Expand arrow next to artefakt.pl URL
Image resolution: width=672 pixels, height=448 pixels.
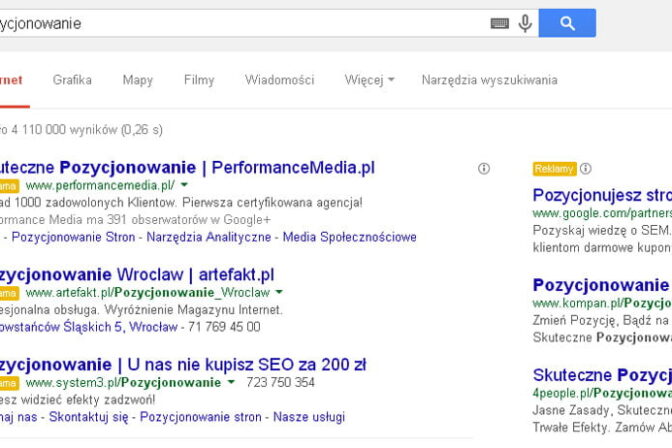coord(279,292)
